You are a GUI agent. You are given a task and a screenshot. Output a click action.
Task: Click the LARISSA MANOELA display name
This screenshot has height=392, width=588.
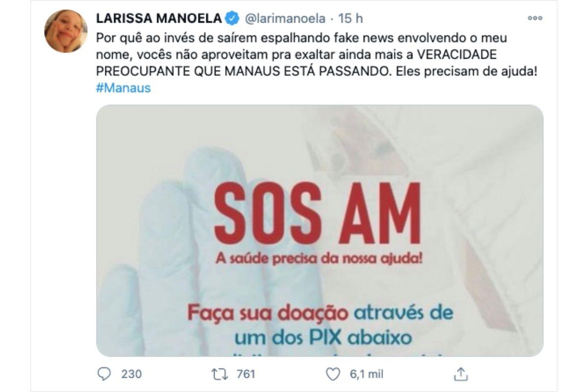click(159, 19)
